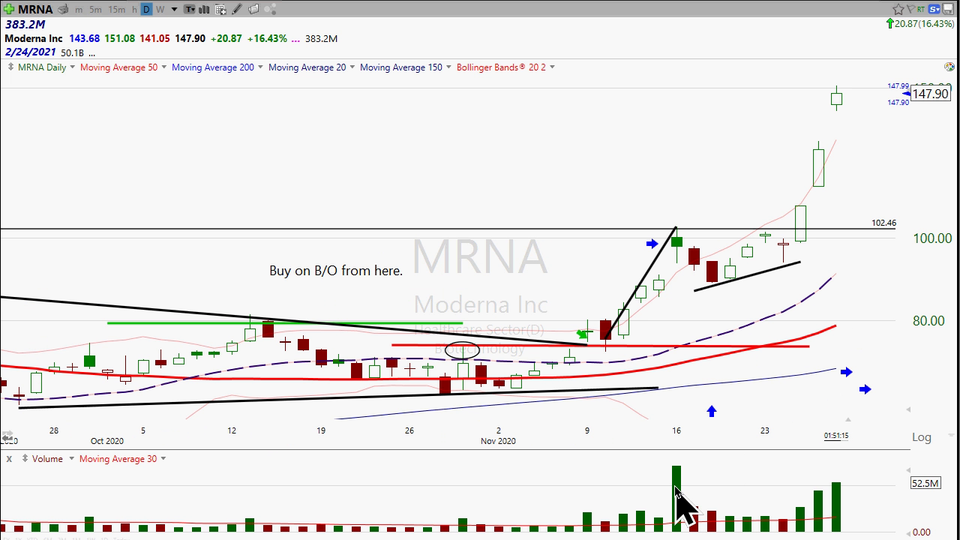Click the up-down arrows beside Volume
This screenshot has width=960, height=540.
(25, 459)
